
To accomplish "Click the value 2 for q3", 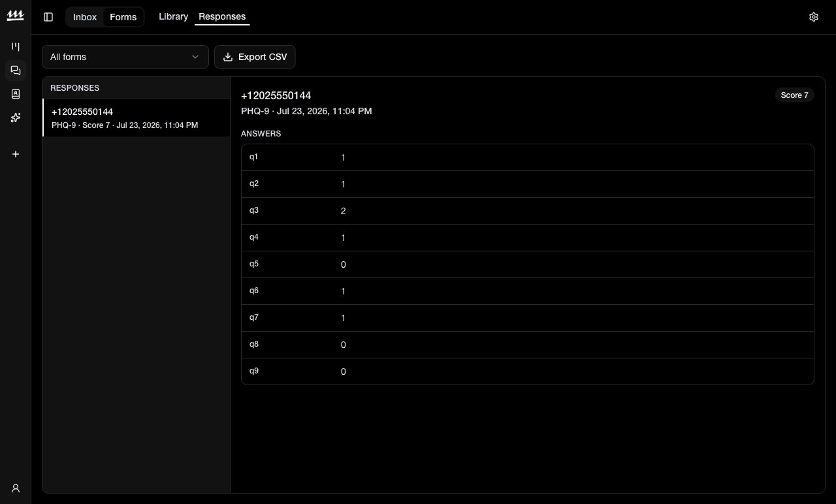I will 344,211.
